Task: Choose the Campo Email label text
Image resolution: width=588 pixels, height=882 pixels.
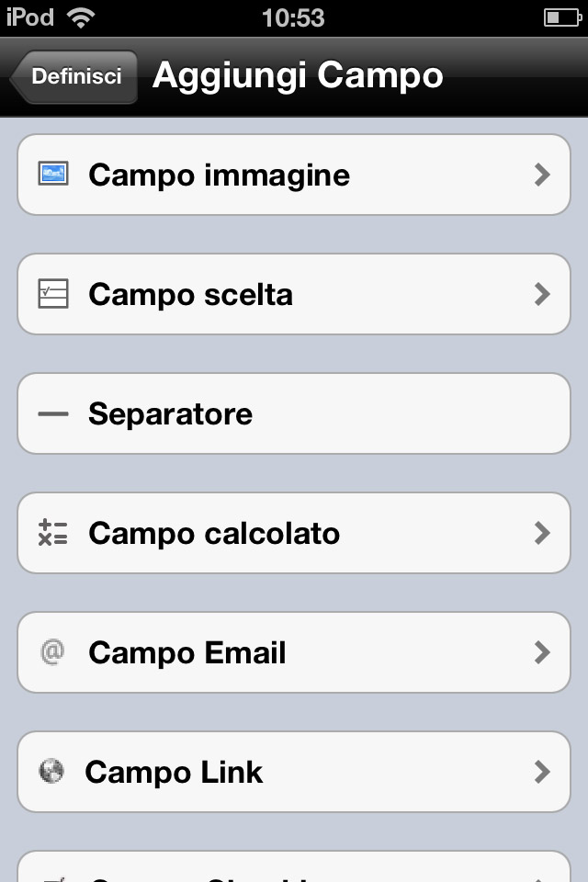Action: coord(187,652)
